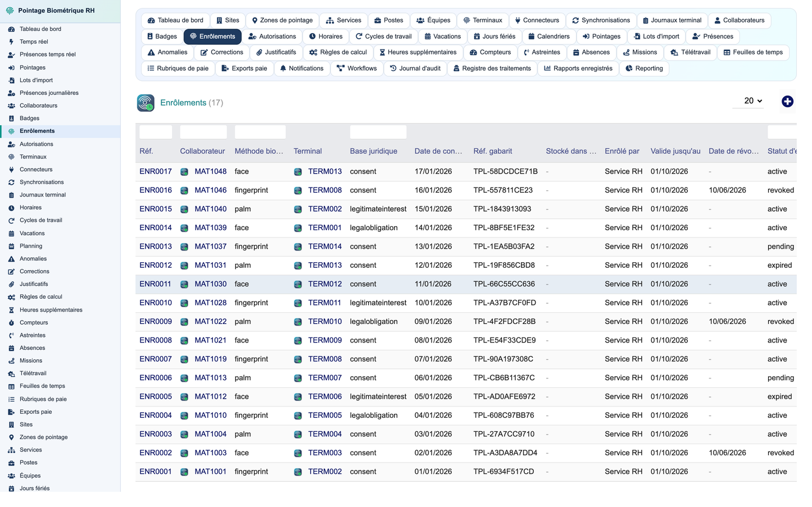812x507 pixels.
Task: Select Lots d'import in the sidebar
Action: [36, 80]
